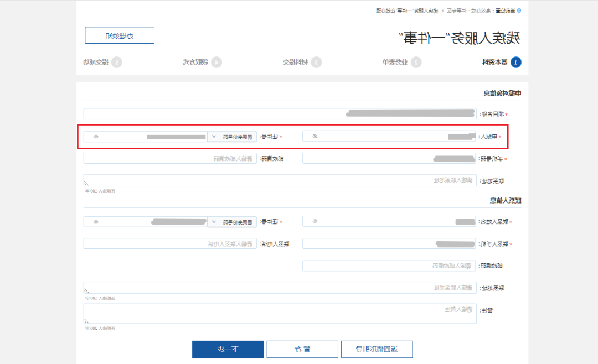Click the 还能输入 200 字 counter text

pyautogui.click(x=100, y=328)
